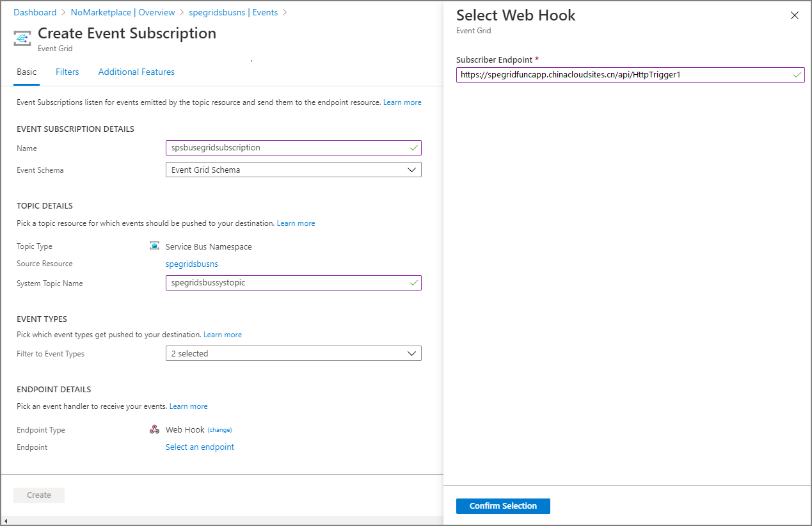Screen dimensions: 812x526
Task: Click the System Topic Name field
Action: click(x=287, y=283)
